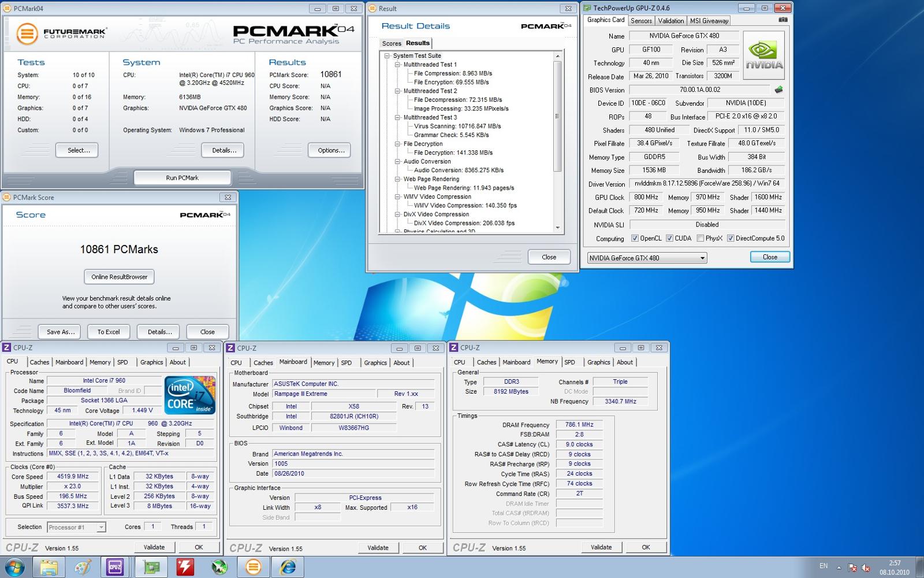The image size is (924, 578).
Task: Toggle the DirectCompute 5.0 checkbox
Action: 730,238
